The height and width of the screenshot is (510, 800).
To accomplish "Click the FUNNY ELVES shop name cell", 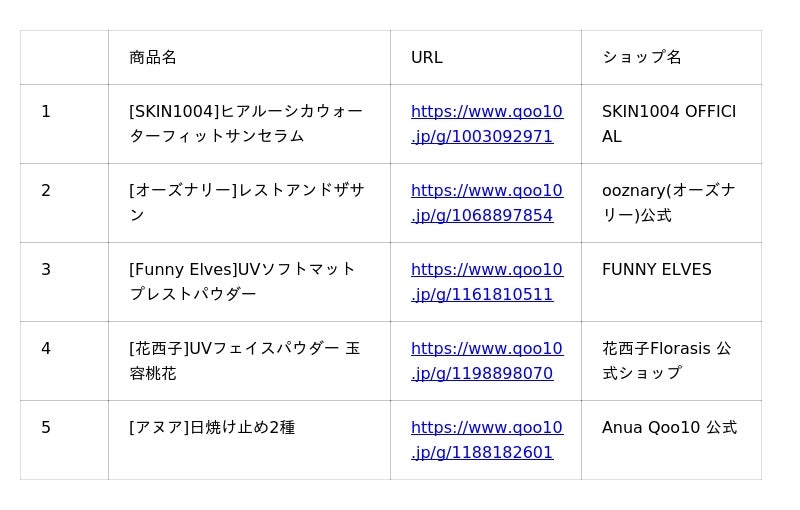I will (x=671, y=282).
